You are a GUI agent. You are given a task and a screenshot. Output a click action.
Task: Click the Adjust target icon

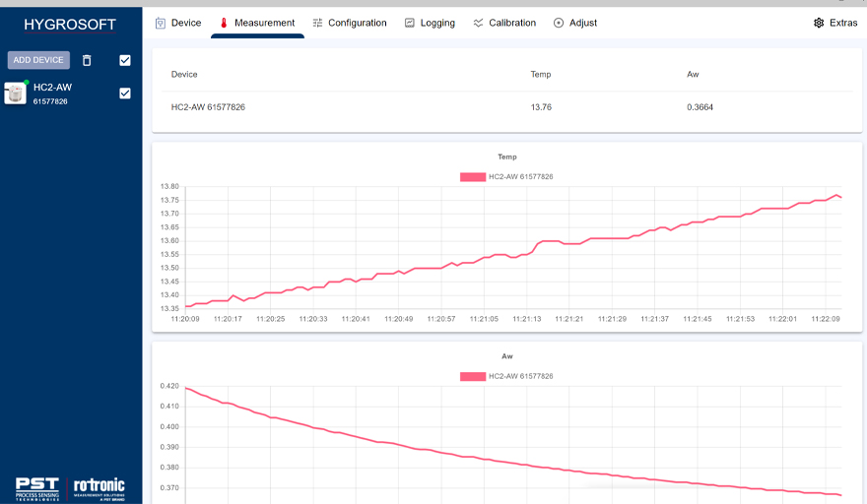pos(559,23)
